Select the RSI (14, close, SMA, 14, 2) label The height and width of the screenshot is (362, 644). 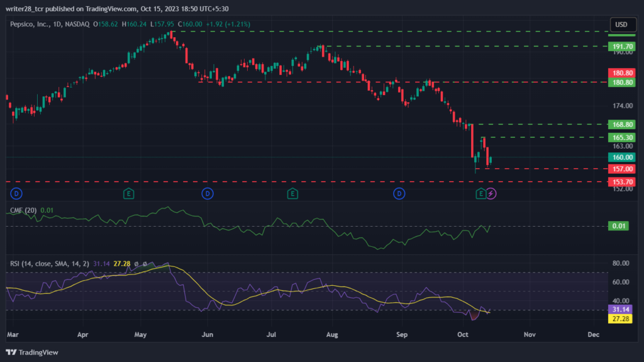coord(49,264)
